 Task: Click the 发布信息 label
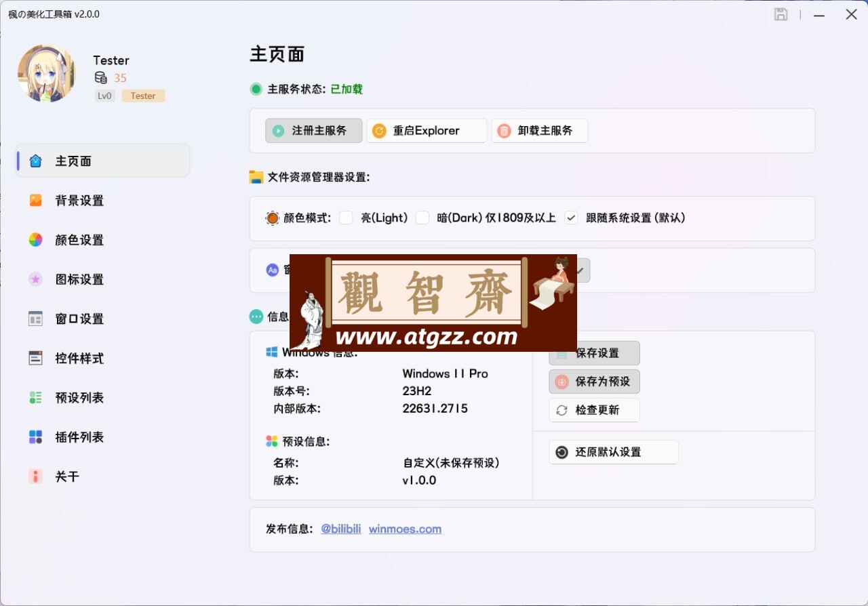(x=290, y=529)
